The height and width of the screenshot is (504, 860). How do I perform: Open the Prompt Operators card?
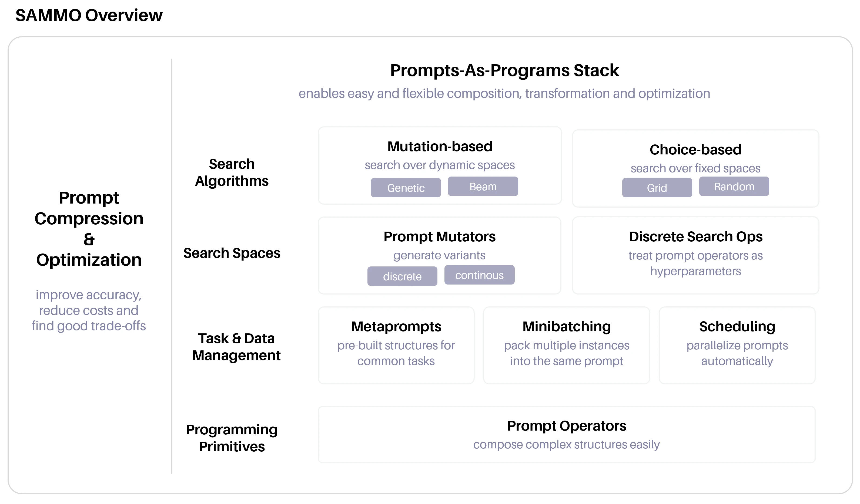pos(567,434)
